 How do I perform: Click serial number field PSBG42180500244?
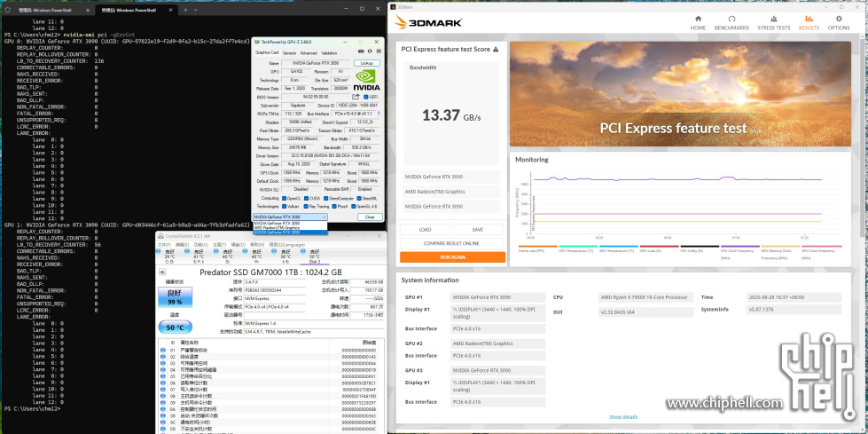(274, 289)
